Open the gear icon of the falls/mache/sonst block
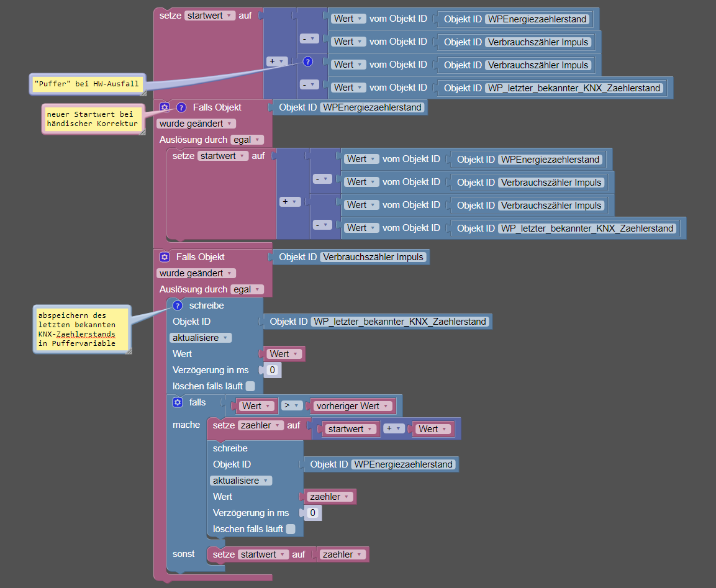Viewport: 716px width, 588px height. click(x=178, y=402)
